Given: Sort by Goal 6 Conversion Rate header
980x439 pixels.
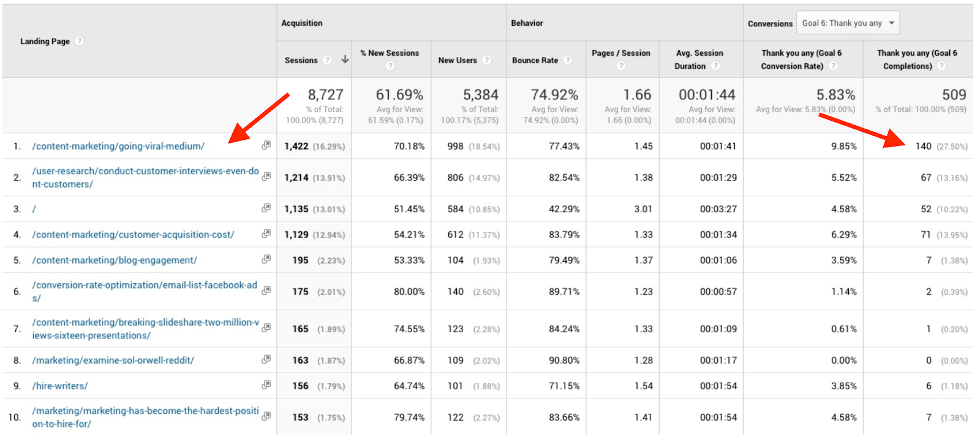Looking at the screenshot, I should tap(801, 59).
